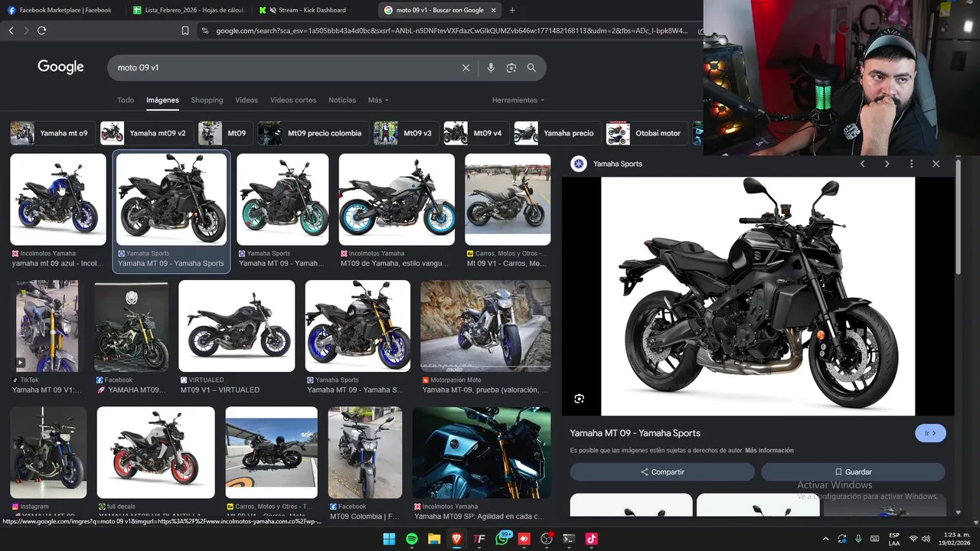Open File Explorer from the taskbar
980x551 pixels.
[x=434, y=539]
